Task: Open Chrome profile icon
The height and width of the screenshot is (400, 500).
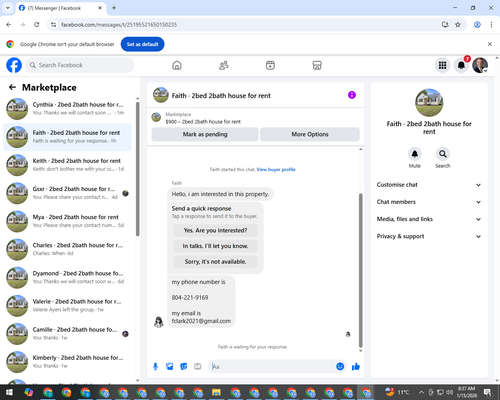Action: coord(477,25)
